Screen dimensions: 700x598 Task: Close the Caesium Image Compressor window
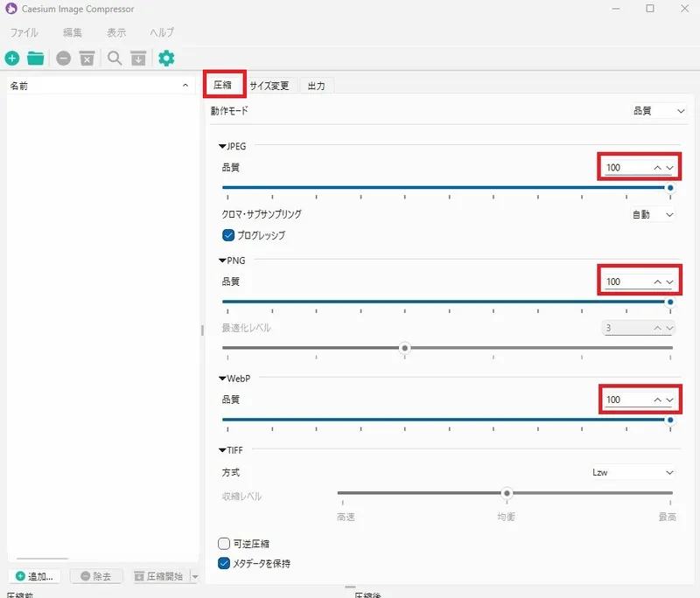click(684, 9)
